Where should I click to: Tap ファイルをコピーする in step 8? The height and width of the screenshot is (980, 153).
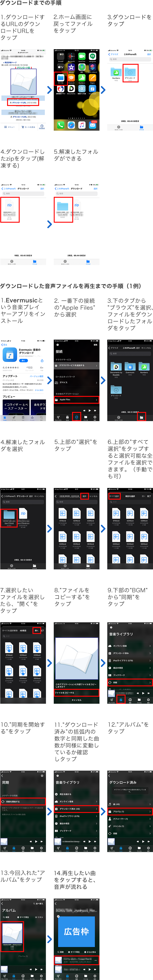[x=76, y=692]
